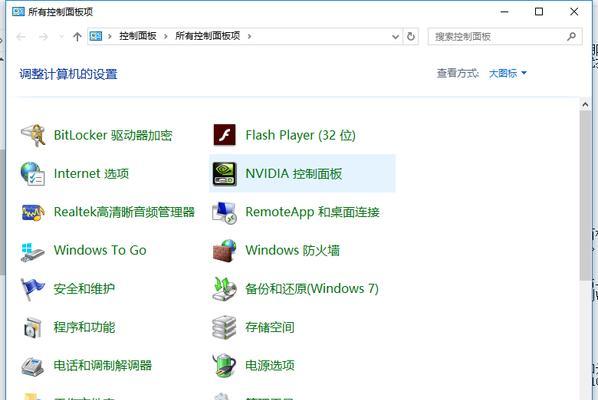
Task: Open the Realtek audio manager icon
Action: [x=33, y=212]
